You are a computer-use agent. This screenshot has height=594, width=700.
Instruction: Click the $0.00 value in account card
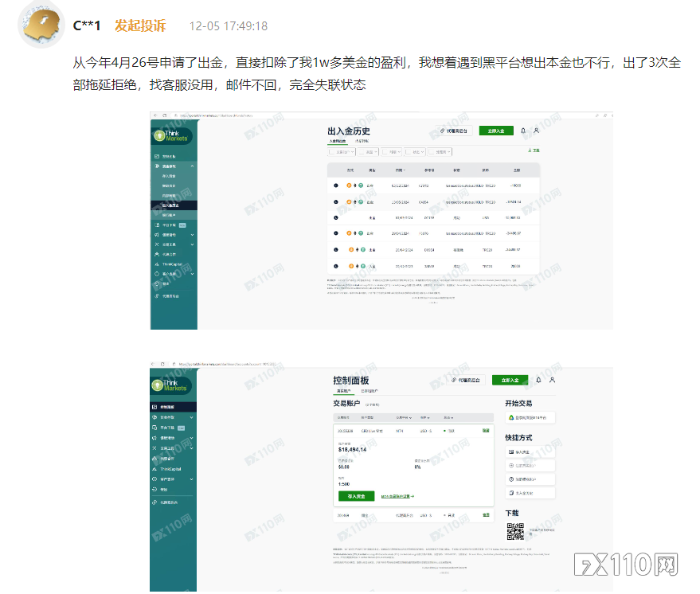tap(344, 467)
